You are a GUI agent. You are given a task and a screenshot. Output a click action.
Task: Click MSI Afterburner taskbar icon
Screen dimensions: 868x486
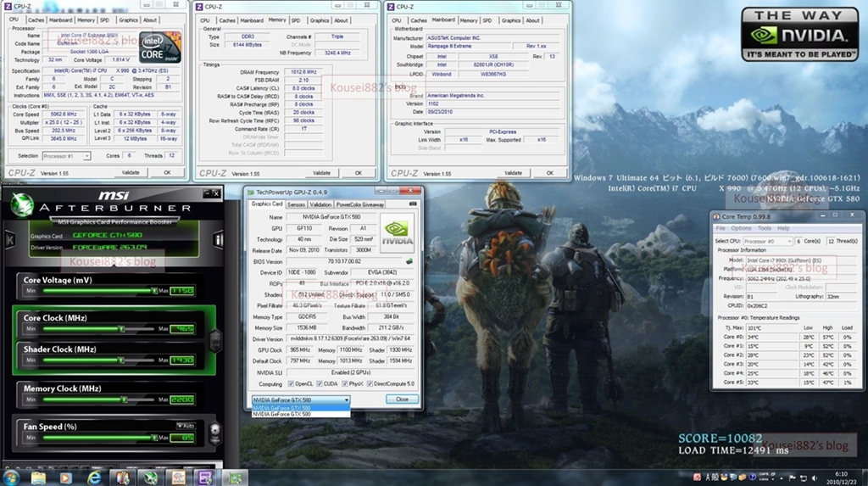pyautogui.click(x=151, y=478)
